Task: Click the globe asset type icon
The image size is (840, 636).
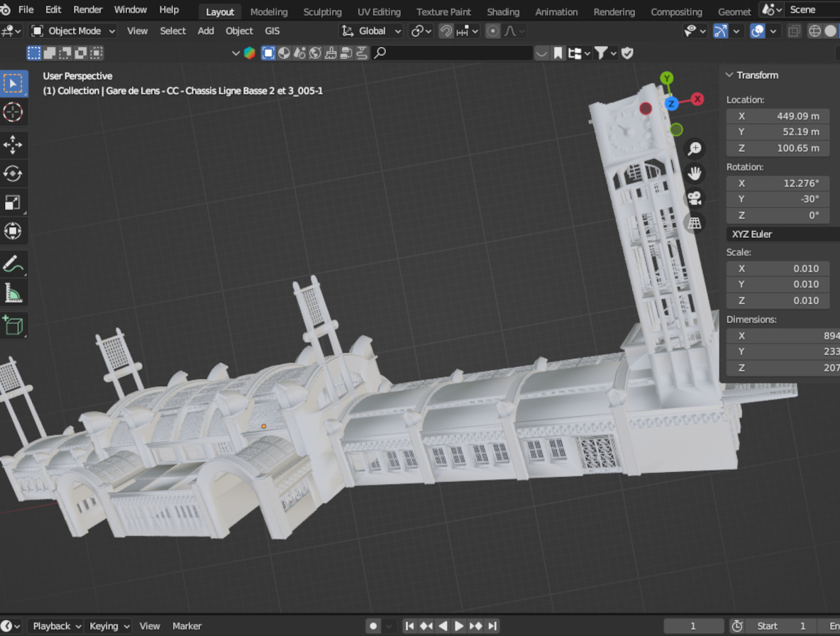Action: pyautogui.click(x=315, y=53)
